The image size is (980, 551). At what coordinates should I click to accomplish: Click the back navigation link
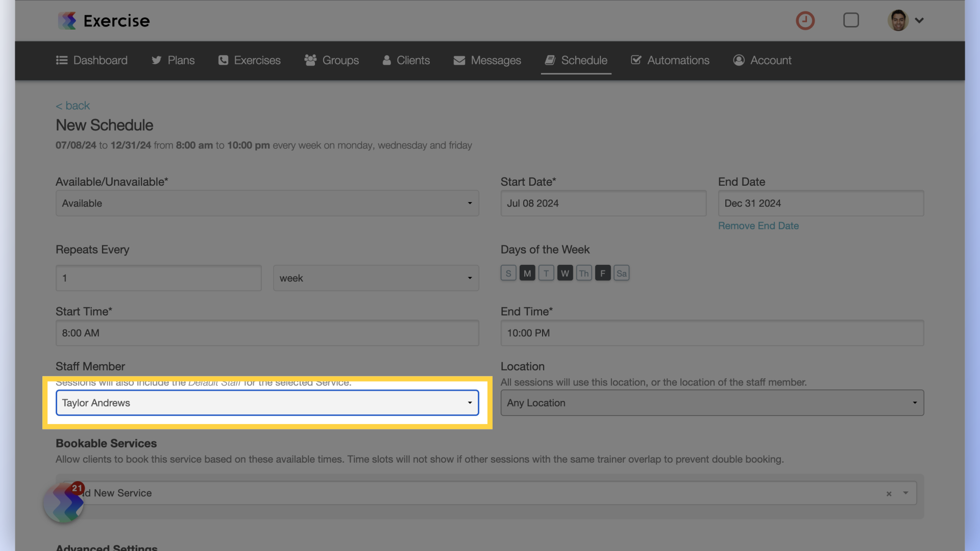tap(72, 105)
